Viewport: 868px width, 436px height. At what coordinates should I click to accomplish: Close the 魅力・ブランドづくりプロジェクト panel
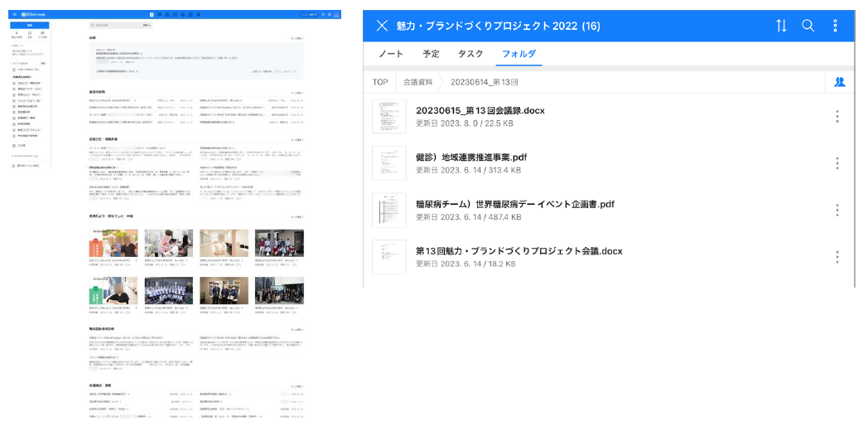pyautogui.click(x=382, y=26)
